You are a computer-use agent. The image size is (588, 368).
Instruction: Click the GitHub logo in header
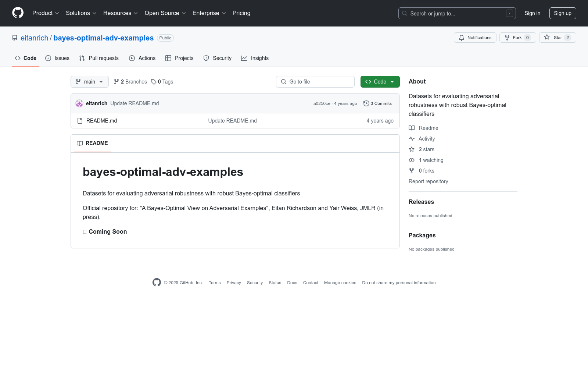point(18,13)
